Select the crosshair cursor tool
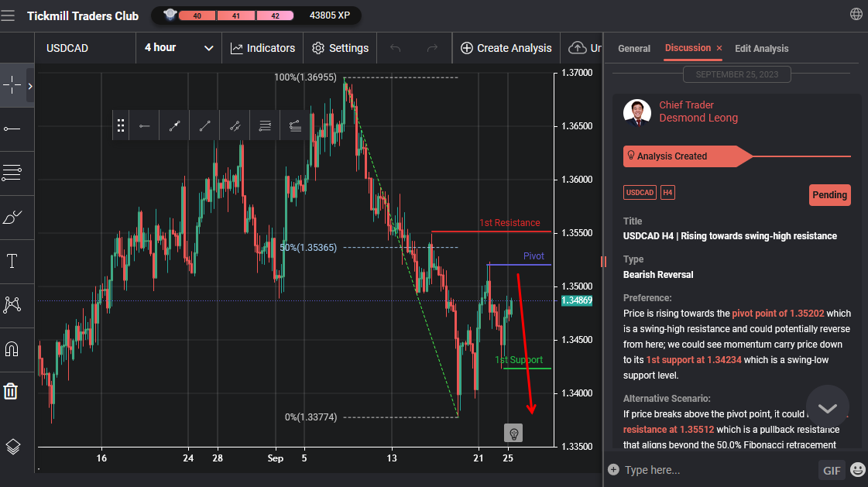Image resolution: width=868 pixels, height=487 pixels. click(x=12, y=85)
